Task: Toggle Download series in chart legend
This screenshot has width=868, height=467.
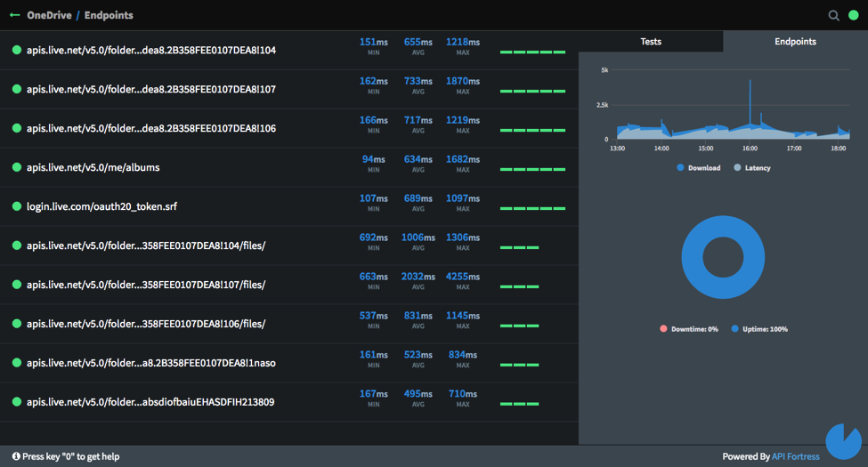Action: tap(699, 167)
